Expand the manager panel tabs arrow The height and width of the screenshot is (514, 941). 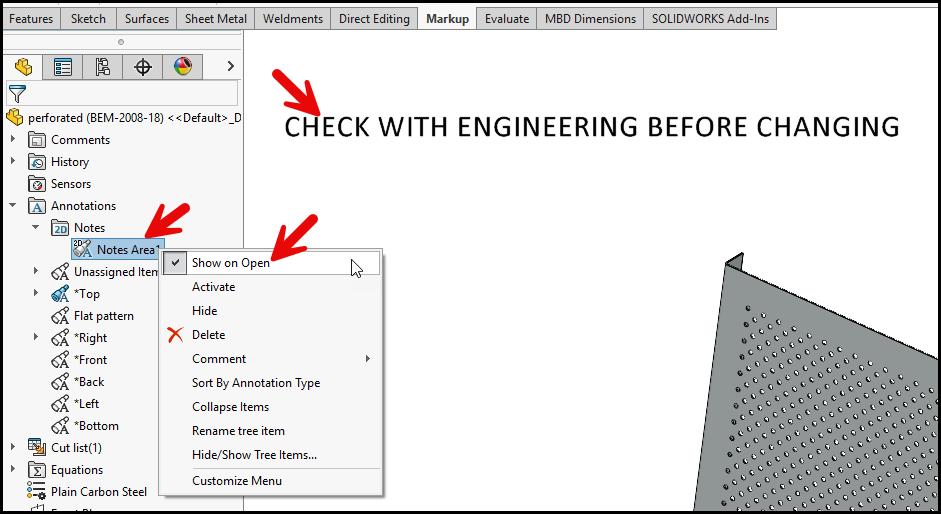[231, 67]
